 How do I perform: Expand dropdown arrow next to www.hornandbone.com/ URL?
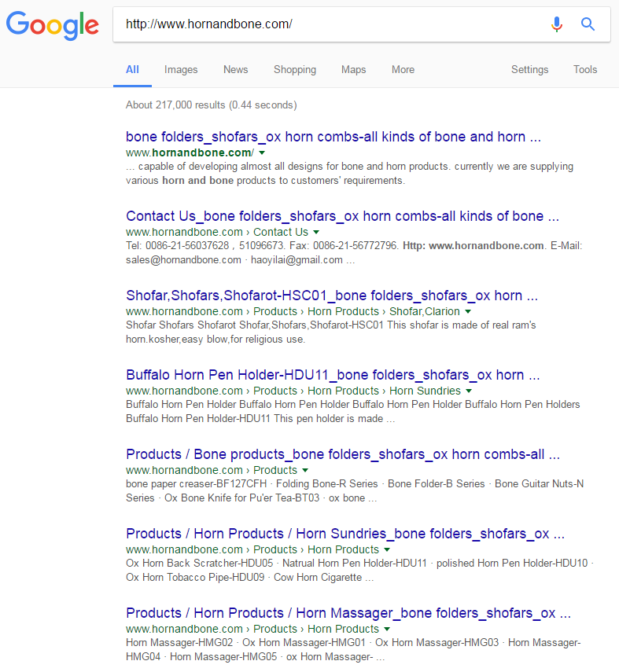tap(262, 152)
